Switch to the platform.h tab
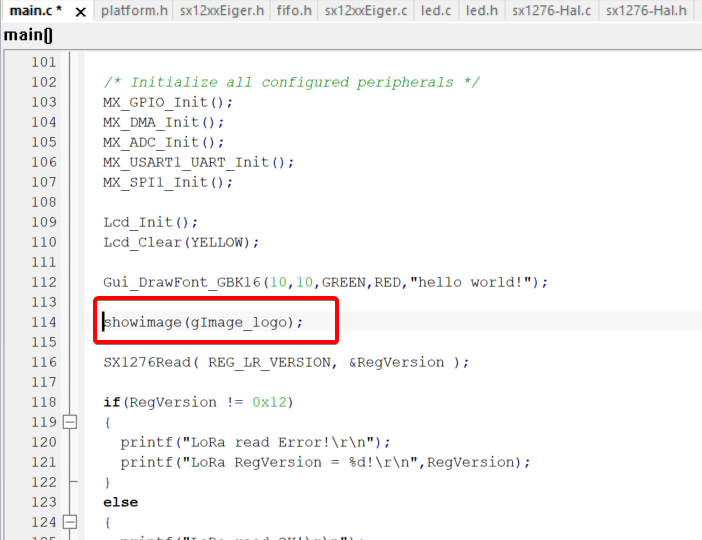 pyautogui.click(x=134, y=11)
